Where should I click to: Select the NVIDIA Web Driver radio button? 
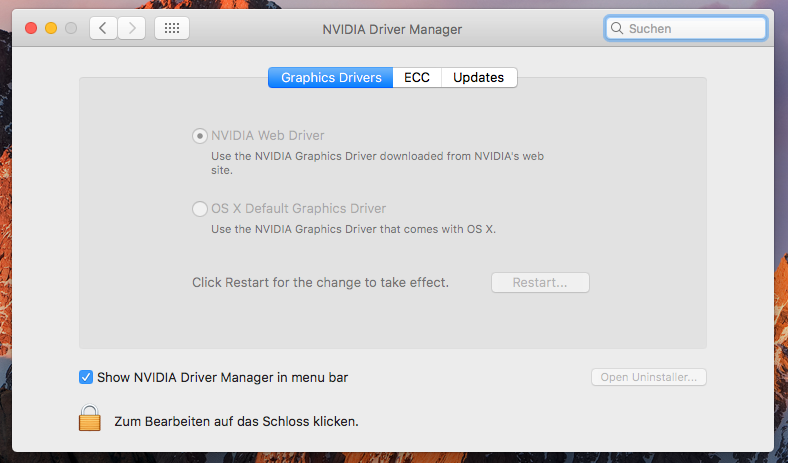[x=200, y=135]
